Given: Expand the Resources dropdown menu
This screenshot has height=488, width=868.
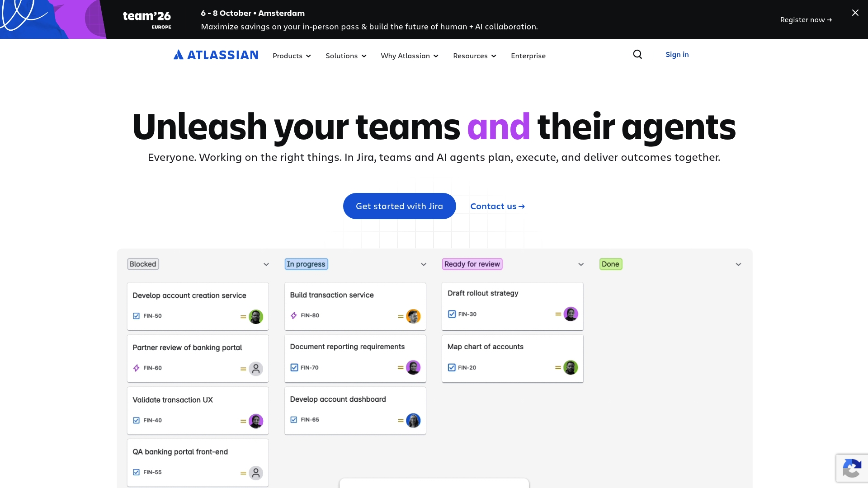Looking at the screenshot, I should tap(475, 56).
